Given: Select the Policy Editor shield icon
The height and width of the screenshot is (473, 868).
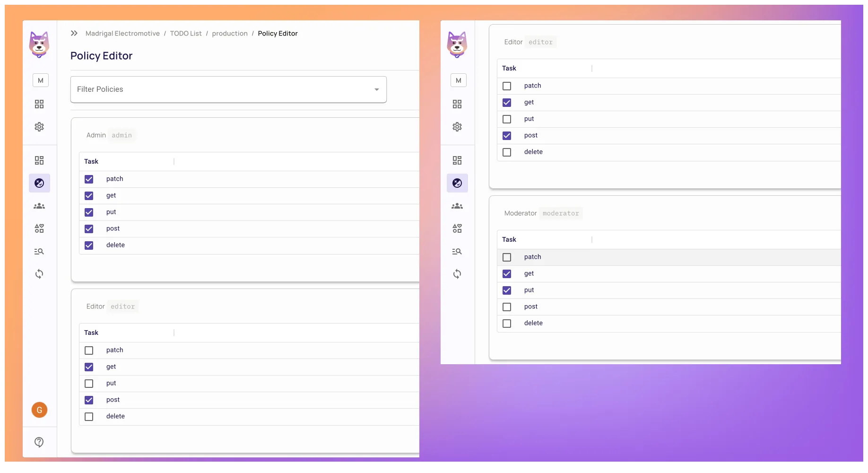Looking at the screenshot, I should (39, 183).
